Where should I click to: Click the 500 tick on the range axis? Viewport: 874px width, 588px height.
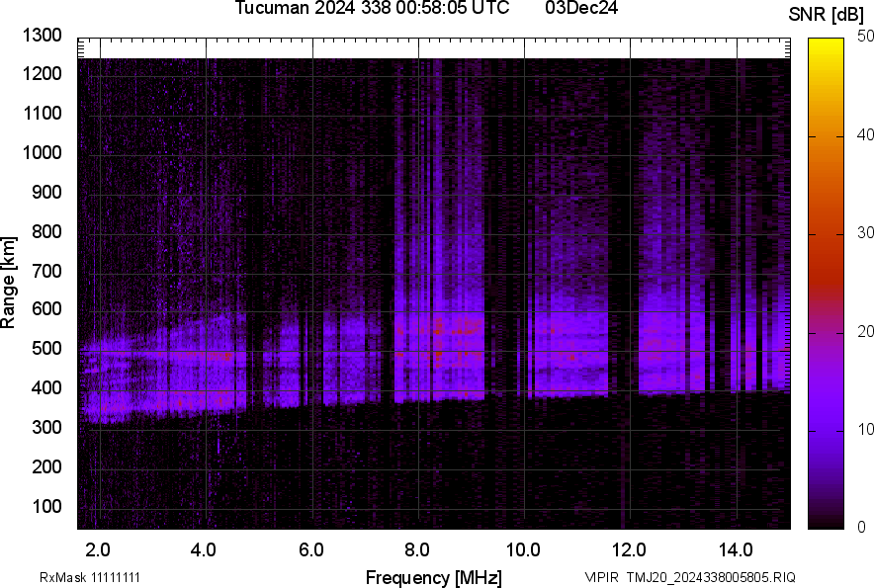point(45,349)
